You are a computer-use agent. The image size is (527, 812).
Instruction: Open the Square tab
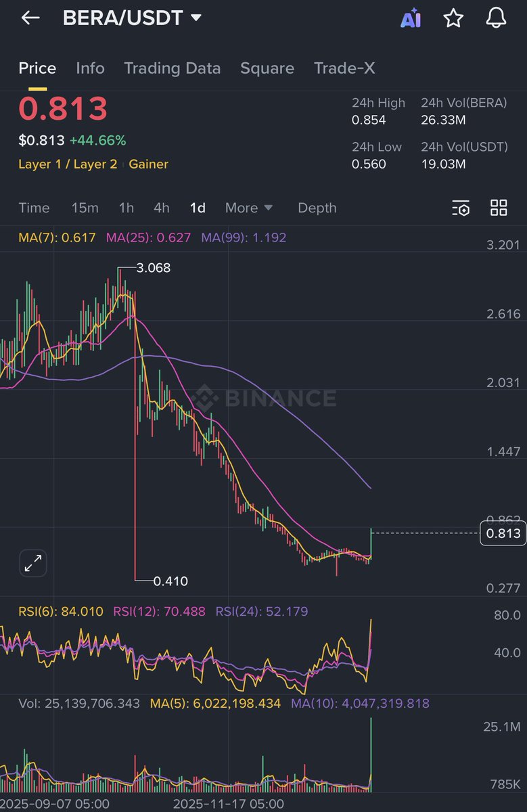(267, 68)
